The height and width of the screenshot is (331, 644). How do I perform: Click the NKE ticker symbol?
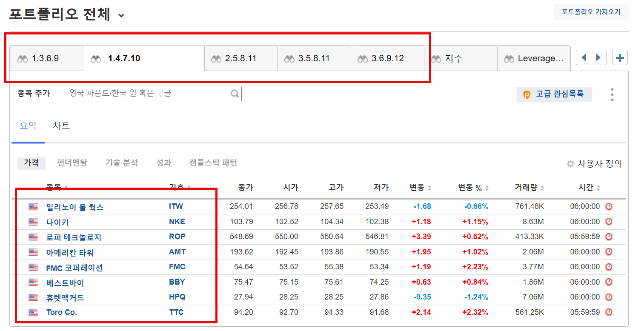(177, 222)
